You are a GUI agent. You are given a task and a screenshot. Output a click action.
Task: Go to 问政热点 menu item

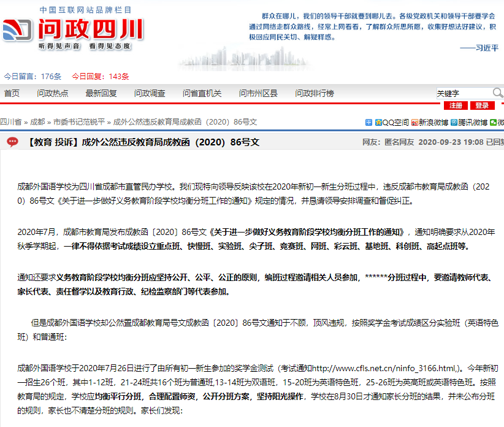[53, 93]
